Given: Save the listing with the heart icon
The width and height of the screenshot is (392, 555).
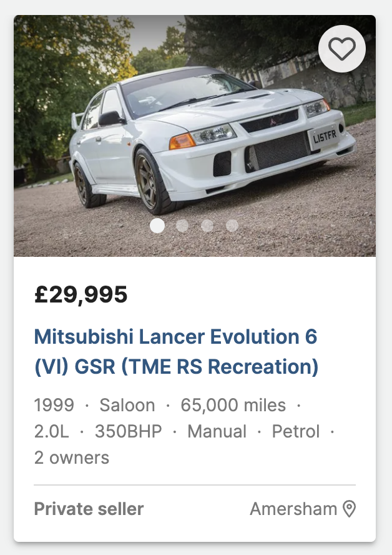Looking at the screenshot, I should click(341, 49).
